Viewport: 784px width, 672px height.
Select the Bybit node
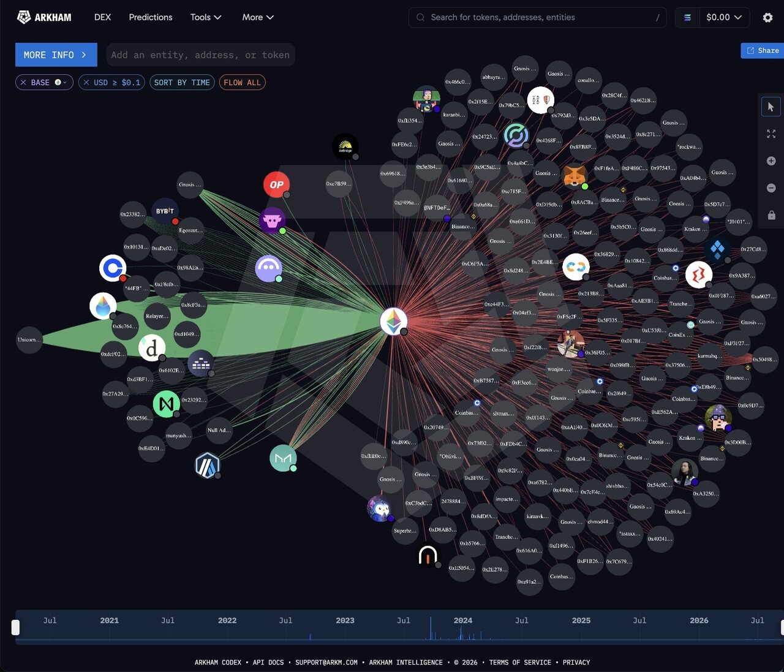[165, 211]
